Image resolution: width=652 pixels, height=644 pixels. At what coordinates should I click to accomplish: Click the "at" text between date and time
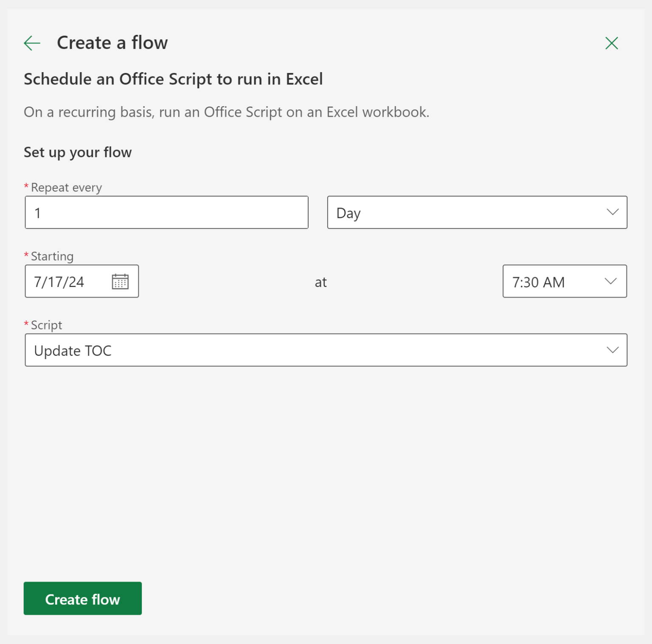(x=320, y=282)
